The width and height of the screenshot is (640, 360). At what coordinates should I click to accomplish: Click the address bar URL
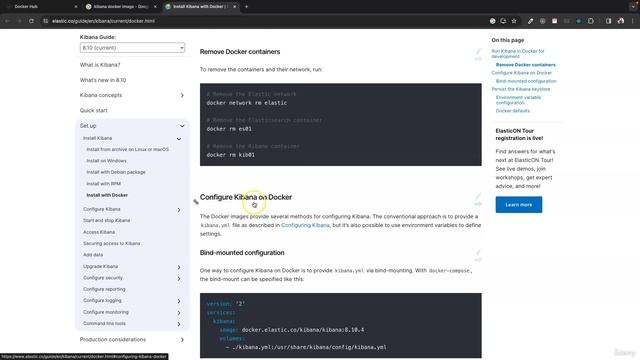(103, 21)
